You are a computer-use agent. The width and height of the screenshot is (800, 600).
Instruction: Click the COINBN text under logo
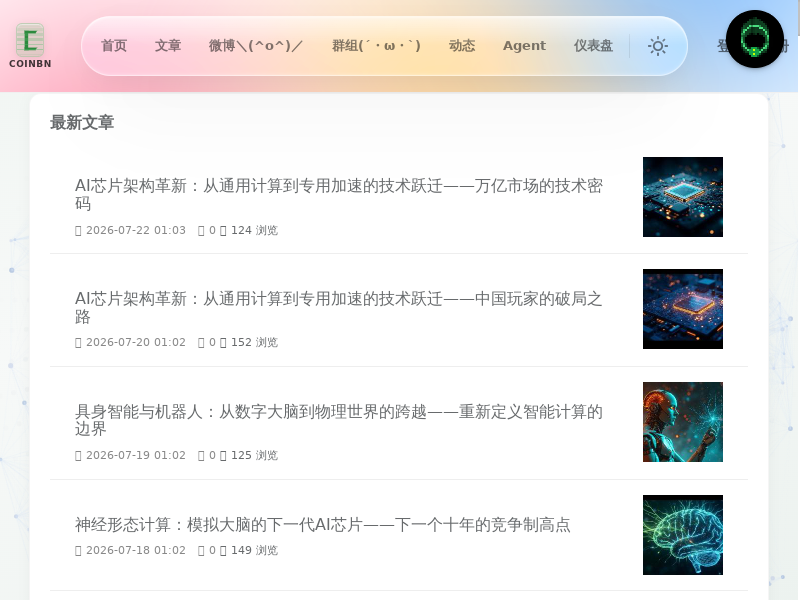tap(30, 64)
